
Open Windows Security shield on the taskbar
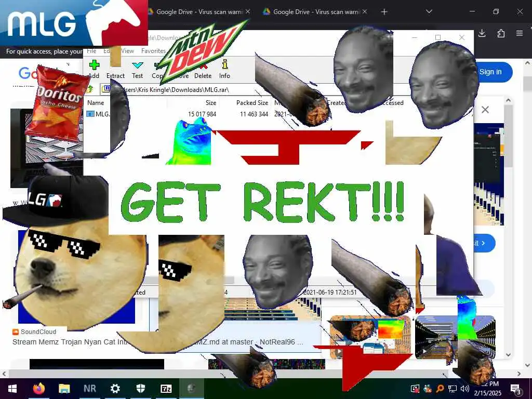pyautogui.click(x=140, y=389)
